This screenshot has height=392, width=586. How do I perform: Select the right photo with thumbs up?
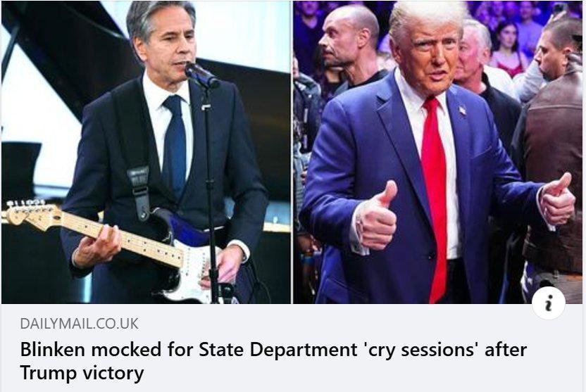(x=437, y=152)
